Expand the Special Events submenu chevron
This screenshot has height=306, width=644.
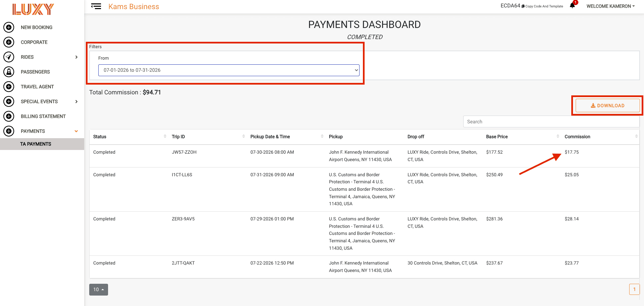point(76,101)
